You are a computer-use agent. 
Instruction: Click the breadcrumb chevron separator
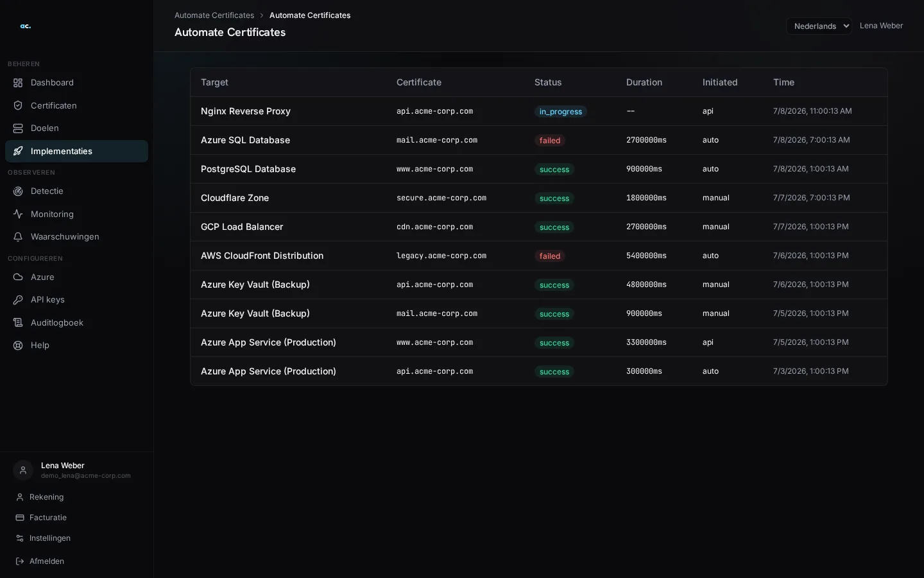(262, 15)
